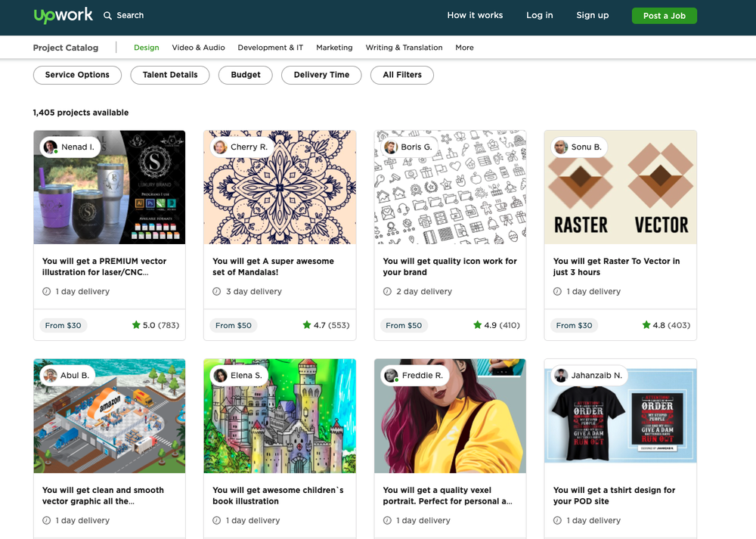Select the Development & IT category

(x=270, y=48)
